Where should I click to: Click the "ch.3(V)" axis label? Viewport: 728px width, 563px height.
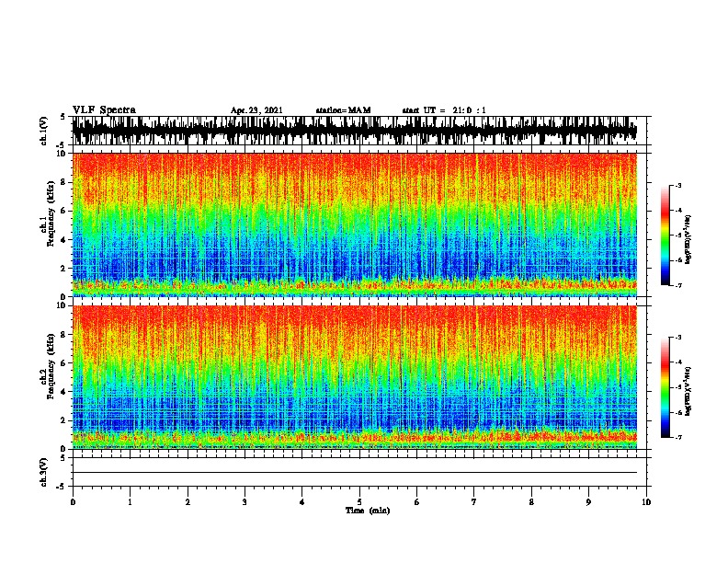click(44, 472)
